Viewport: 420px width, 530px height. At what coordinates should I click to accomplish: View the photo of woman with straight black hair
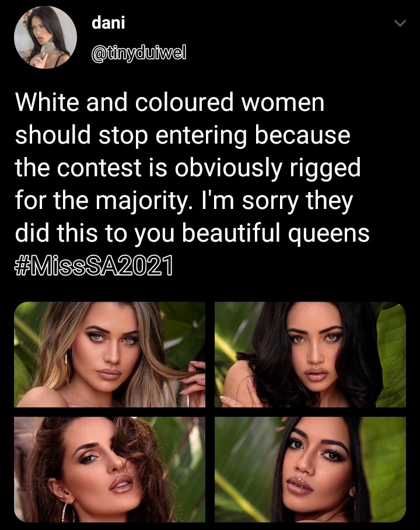(x=310, y=469)
